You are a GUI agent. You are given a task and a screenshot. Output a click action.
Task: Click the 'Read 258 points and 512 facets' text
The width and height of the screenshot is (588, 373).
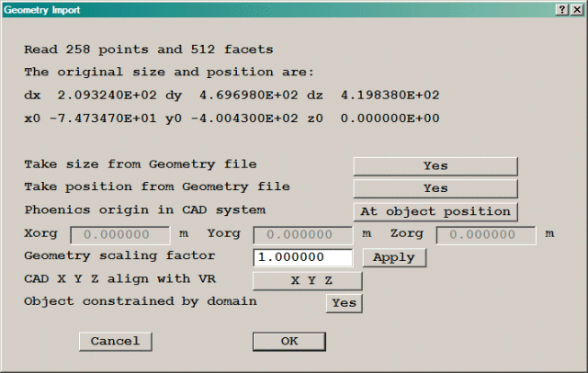[148, 49]
